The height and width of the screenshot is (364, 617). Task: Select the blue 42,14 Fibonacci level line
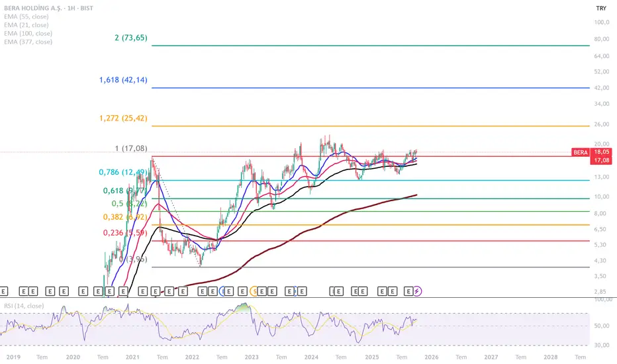370,88
